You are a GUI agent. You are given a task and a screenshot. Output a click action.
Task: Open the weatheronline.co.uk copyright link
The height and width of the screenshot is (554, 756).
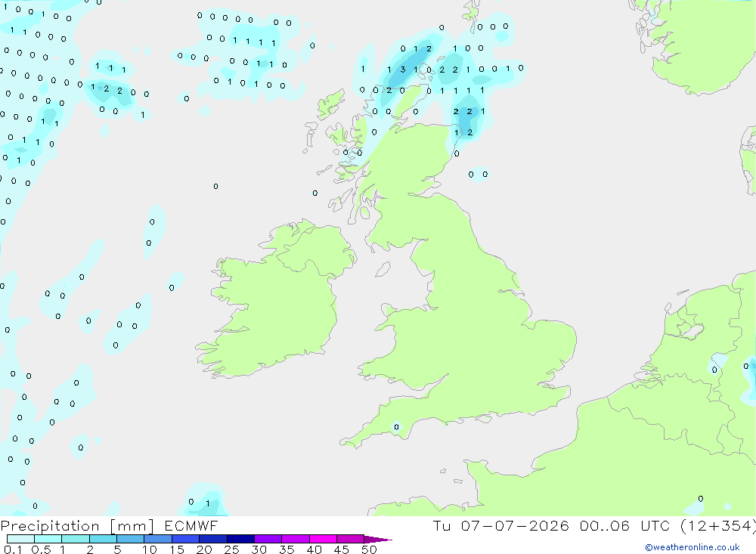pyautogui.click(x=692, y=547)
